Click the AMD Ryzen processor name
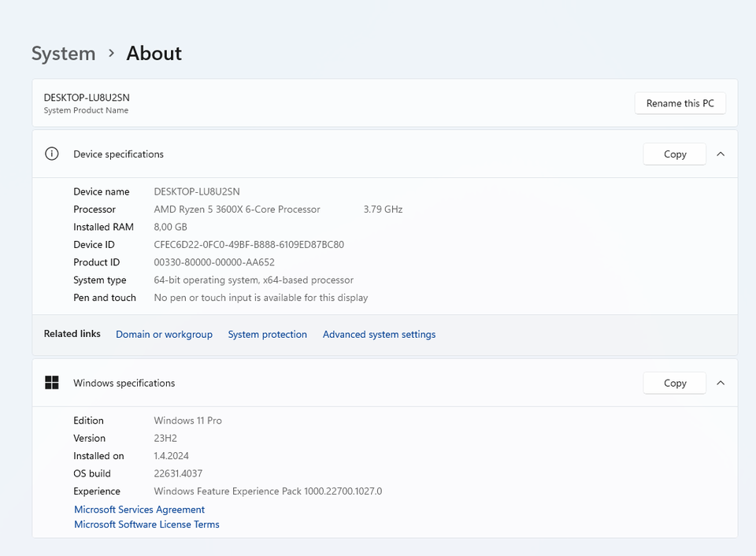 coord(237,209)
